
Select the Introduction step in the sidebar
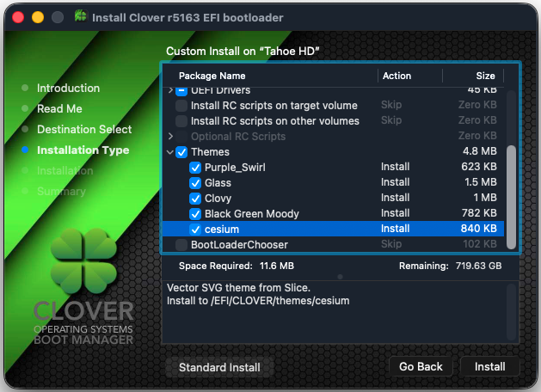tap(68, 89)
